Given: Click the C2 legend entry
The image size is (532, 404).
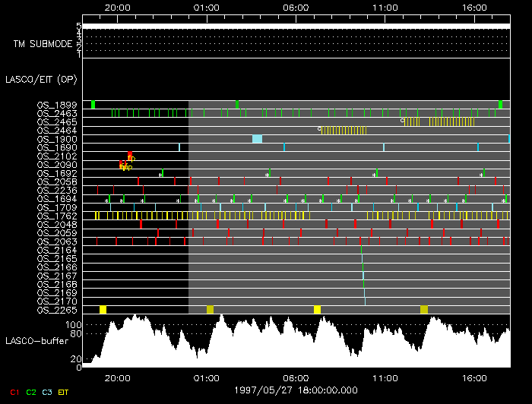Looking at the screenshot, I should 31,392.
